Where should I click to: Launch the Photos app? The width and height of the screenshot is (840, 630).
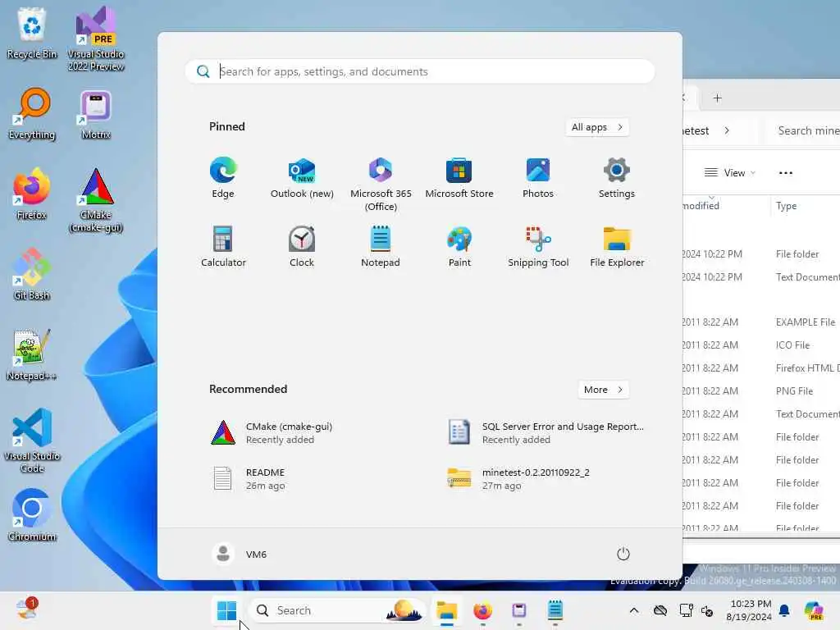(538, 178)
